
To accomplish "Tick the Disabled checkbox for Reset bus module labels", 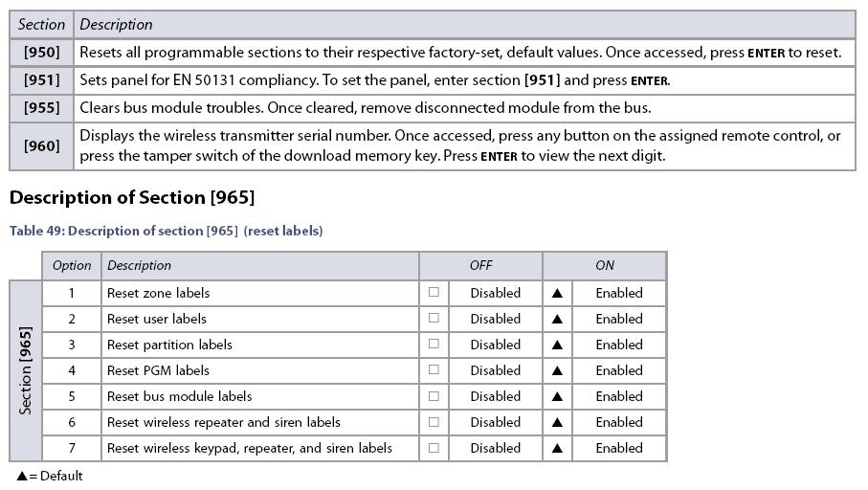I will click(434, 396).
